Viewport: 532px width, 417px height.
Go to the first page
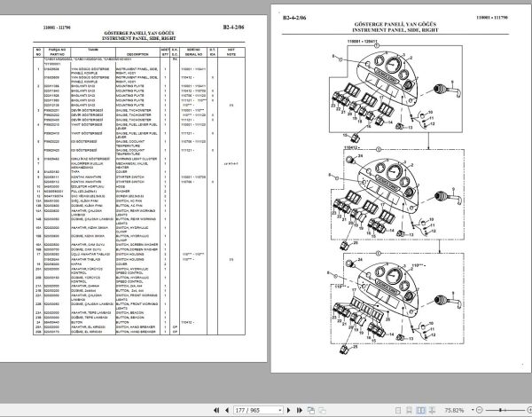point(216,410)
